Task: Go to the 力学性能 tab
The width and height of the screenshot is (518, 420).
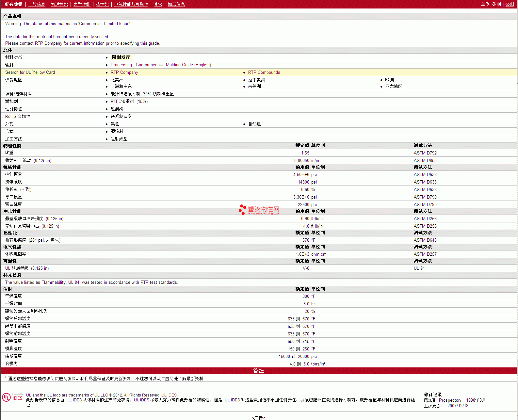Action: pyautogui.click(x=82, y=4)
